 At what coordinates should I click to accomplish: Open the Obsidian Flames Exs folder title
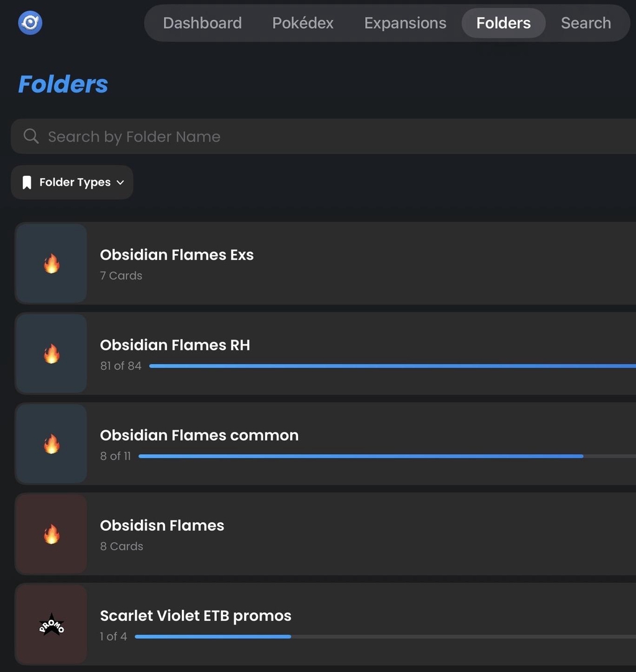point(177,255)
